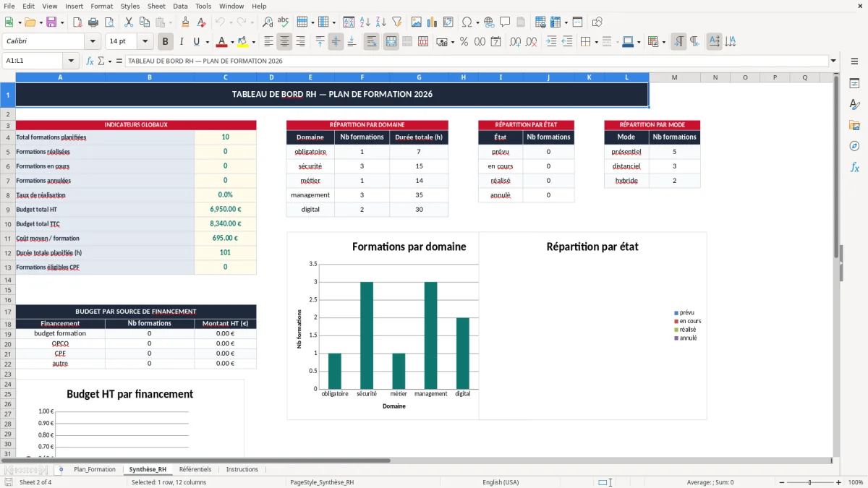Screen dimensions: 868x488
Task: Click the formula input line
Action: (477, 61)
